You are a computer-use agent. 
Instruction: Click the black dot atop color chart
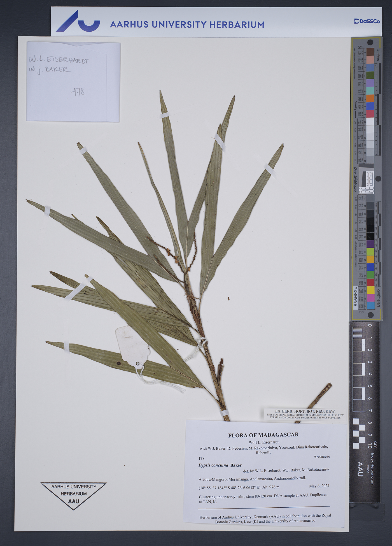pos(370,43)
